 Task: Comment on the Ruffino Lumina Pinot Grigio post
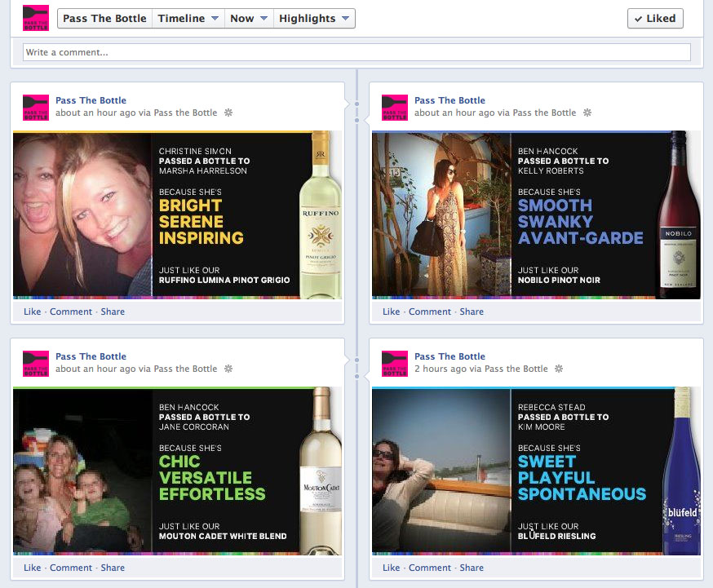(x=71, y=312)
